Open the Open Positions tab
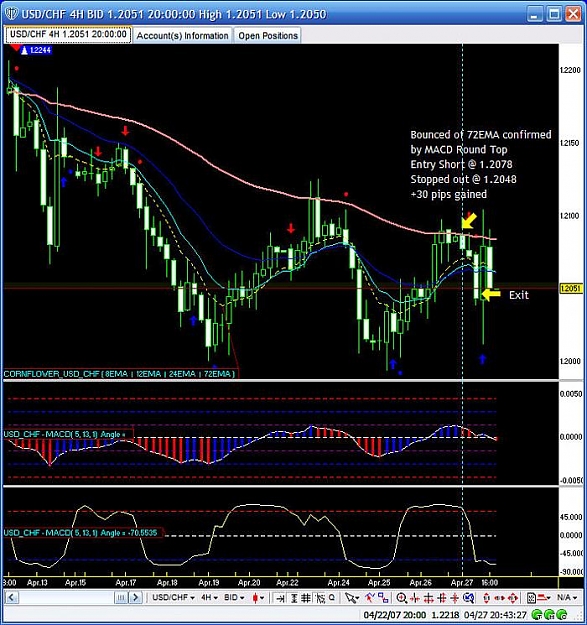587x625 pixels. tap(268, 35)
